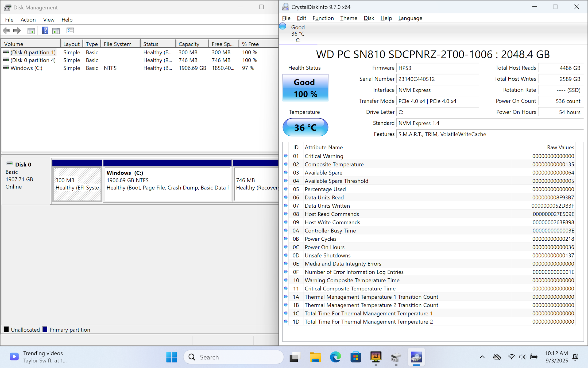Open the settings list icon in Disk Management toolbar
Image resolution: width=588 pixels, height=368 pixels.
(70, 31)
